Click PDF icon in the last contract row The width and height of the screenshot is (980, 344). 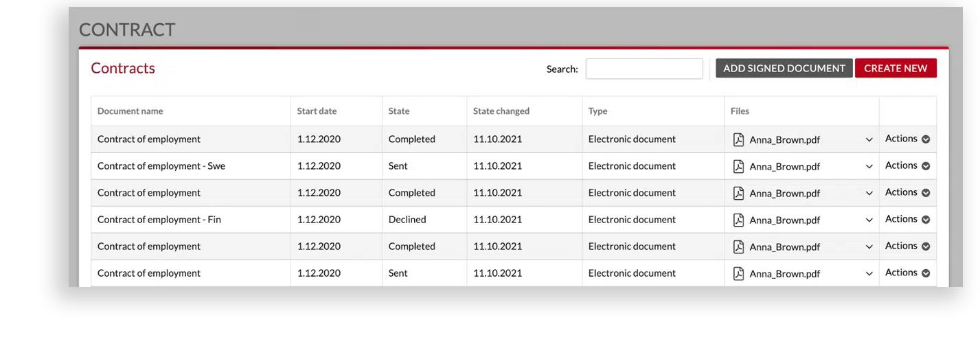tap(738, 273)
